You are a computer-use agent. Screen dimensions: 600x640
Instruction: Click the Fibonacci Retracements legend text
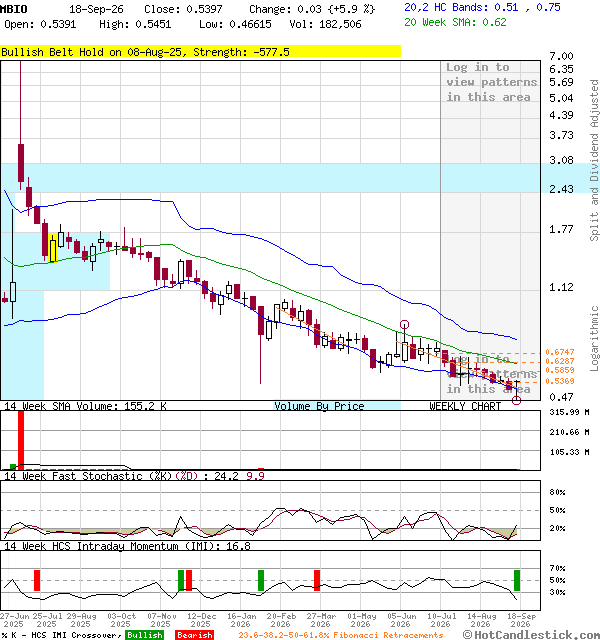(340, 635)
